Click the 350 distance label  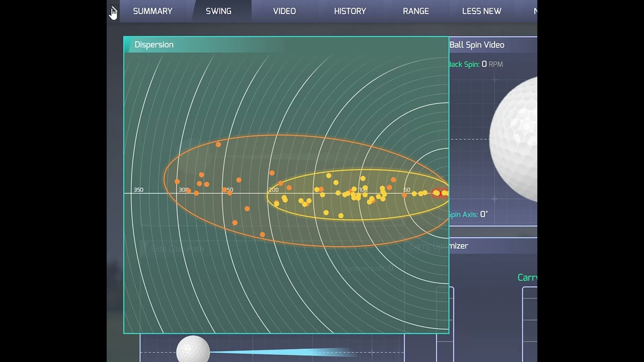point(138,190)
